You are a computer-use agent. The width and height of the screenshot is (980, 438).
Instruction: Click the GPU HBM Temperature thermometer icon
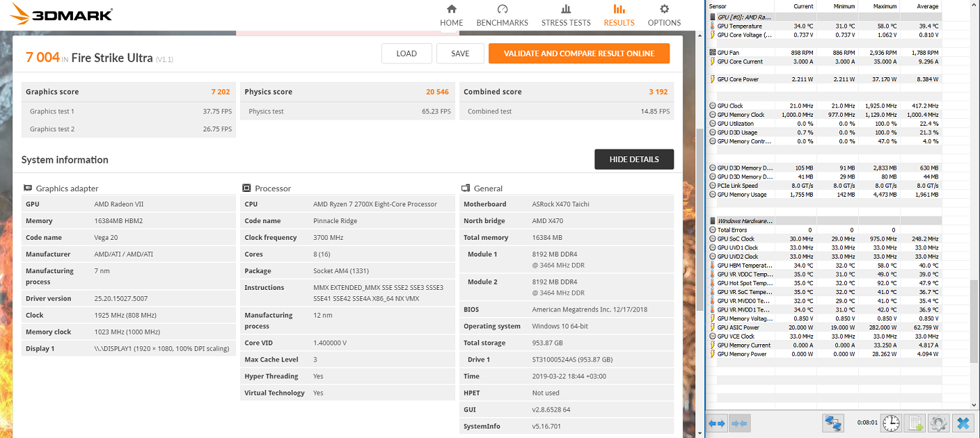(x=712, y=265)
